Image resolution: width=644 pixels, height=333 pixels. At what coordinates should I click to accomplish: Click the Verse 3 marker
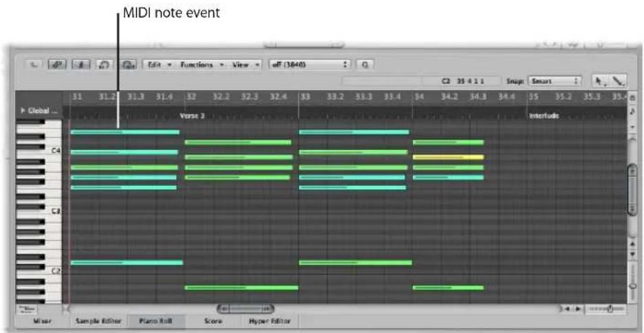click(x=192, y=116)
